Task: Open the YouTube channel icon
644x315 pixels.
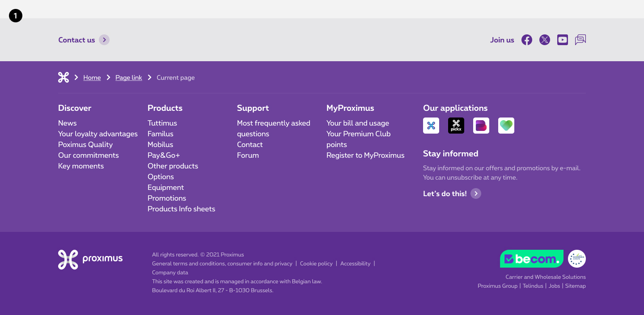Action: tap(563, 40)
